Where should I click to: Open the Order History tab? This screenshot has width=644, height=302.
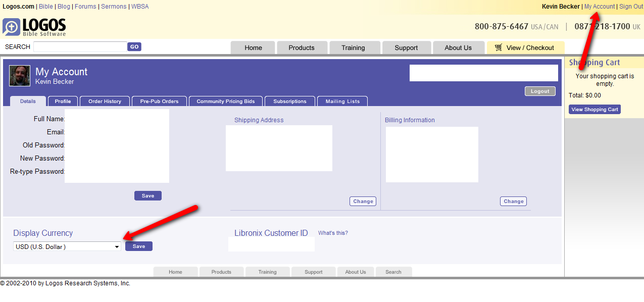point(105,101)
